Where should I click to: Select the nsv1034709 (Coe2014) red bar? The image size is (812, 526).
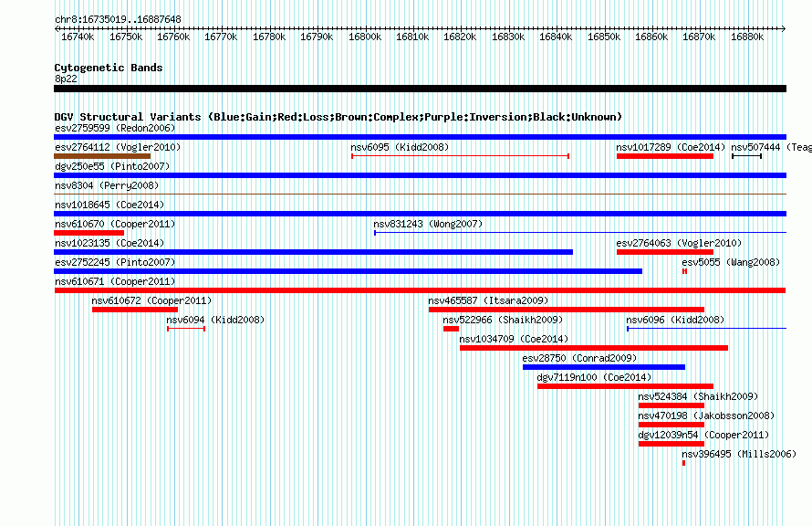coord(593,348)
